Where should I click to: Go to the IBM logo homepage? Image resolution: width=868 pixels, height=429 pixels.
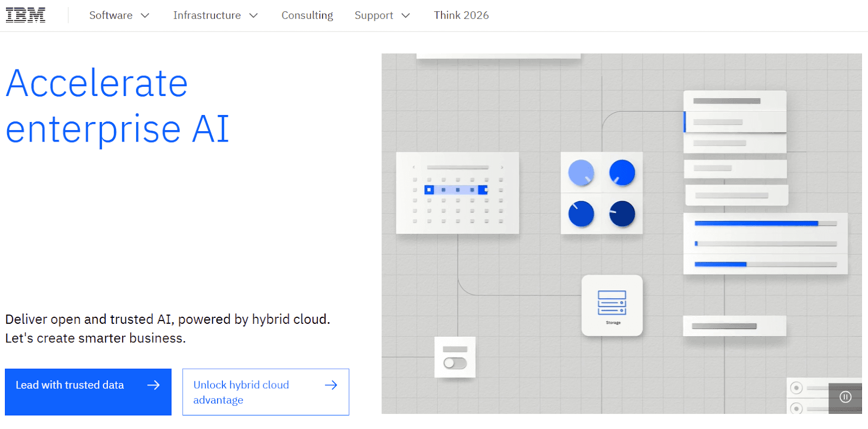click(x=25, y=15)
